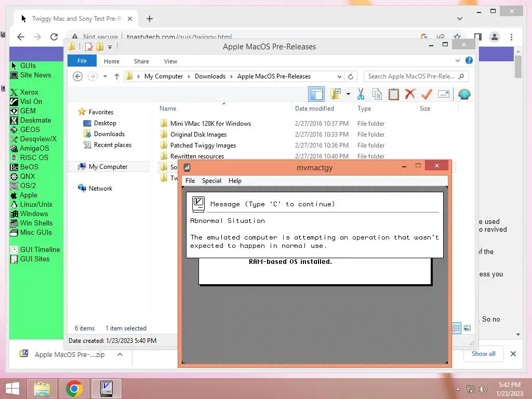532x399 pixels.
Task: Select Original Disk Images folder
Action: tap(198, 135)
